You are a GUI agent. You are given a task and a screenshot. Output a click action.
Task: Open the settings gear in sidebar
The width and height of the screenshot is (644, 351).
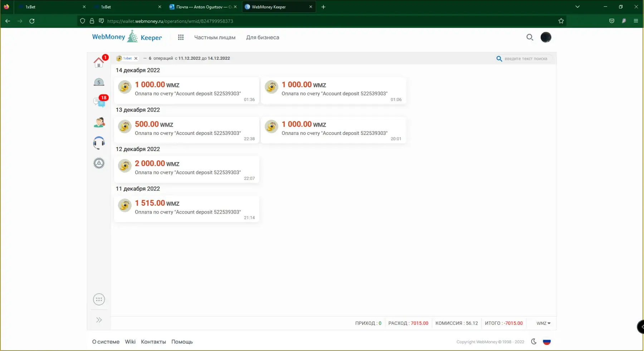point(99,164)
